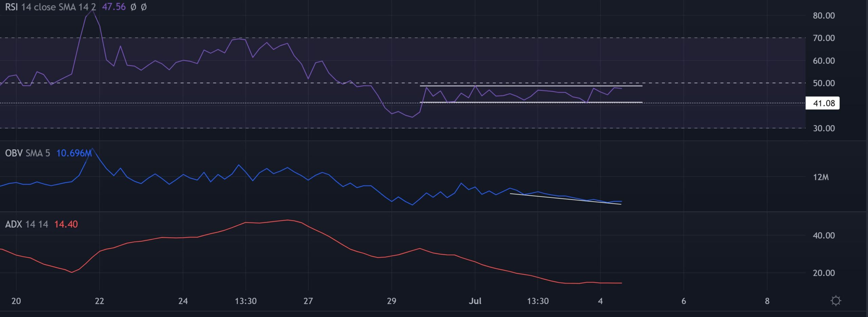
Task: Open chart settings gear icon
Action: coord(835,301)
